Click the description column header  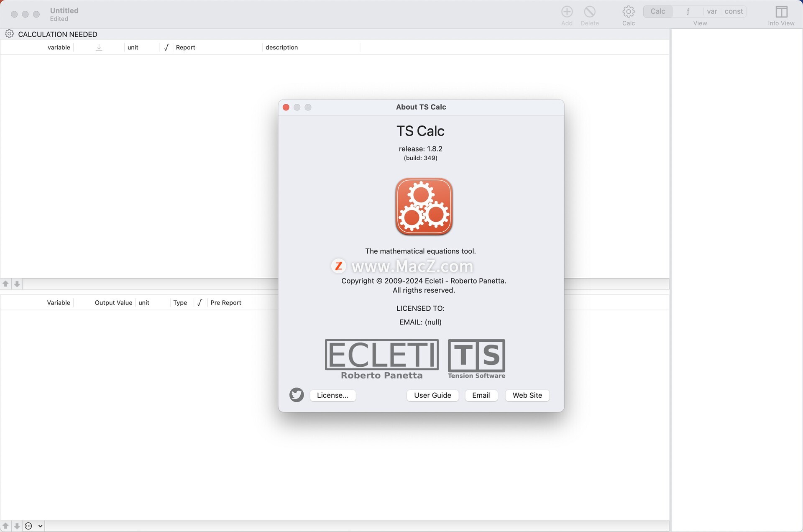pyautogui.click(x=281, y=47)
